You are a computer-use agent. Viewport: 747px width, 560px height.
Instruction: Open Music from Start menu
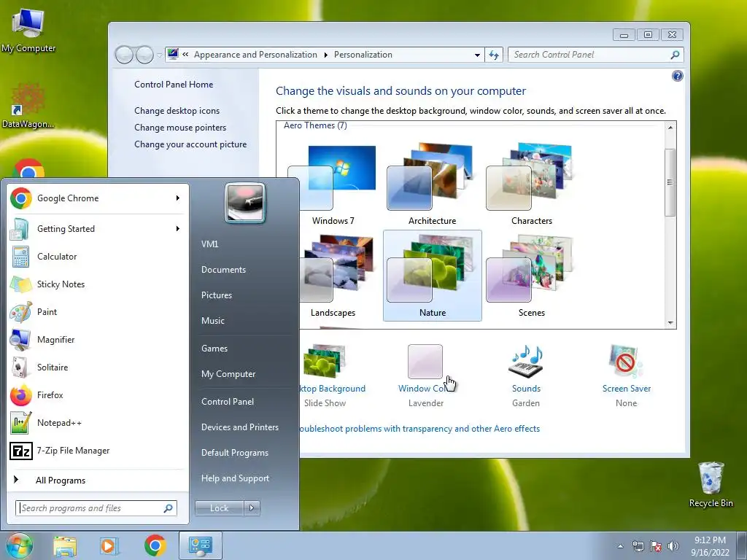(212, 321)
